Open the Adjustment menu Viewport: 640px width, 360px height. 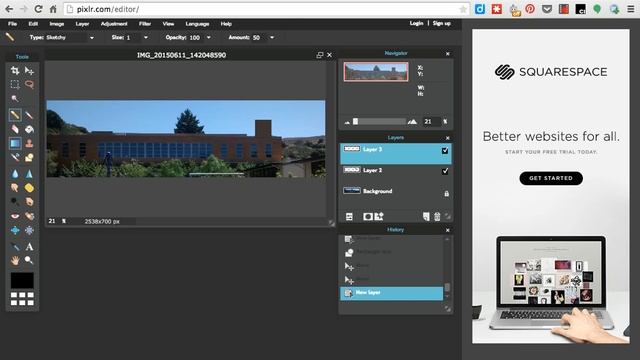(114, 24)
